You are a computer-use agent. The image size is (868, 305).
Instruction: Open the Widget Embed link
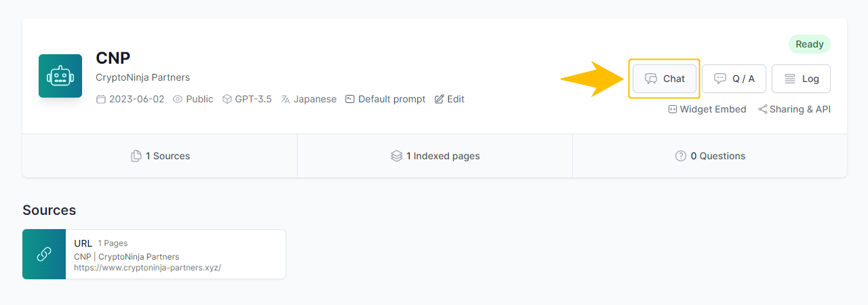click(x=707, y=109)
